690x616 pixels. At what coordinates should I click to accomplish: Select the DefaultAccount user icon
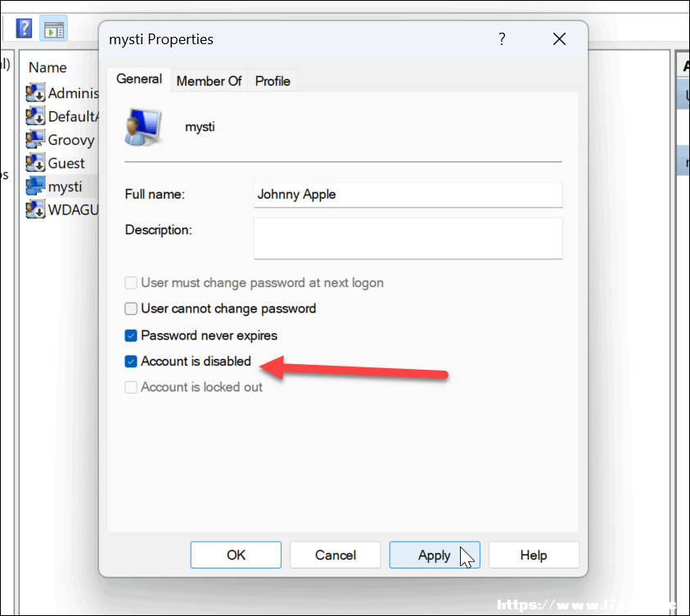[35, 116]
